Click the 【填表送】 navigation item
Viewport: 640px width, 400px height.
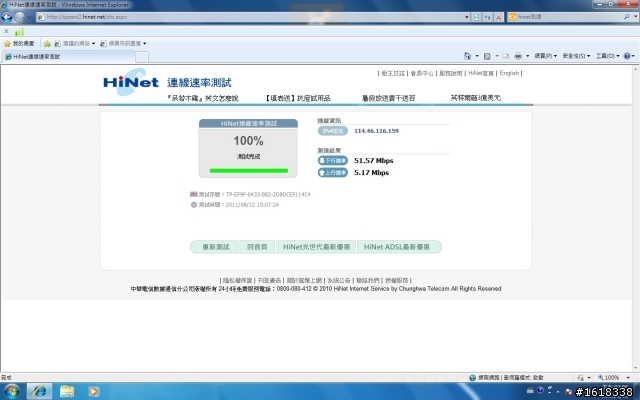298,98
